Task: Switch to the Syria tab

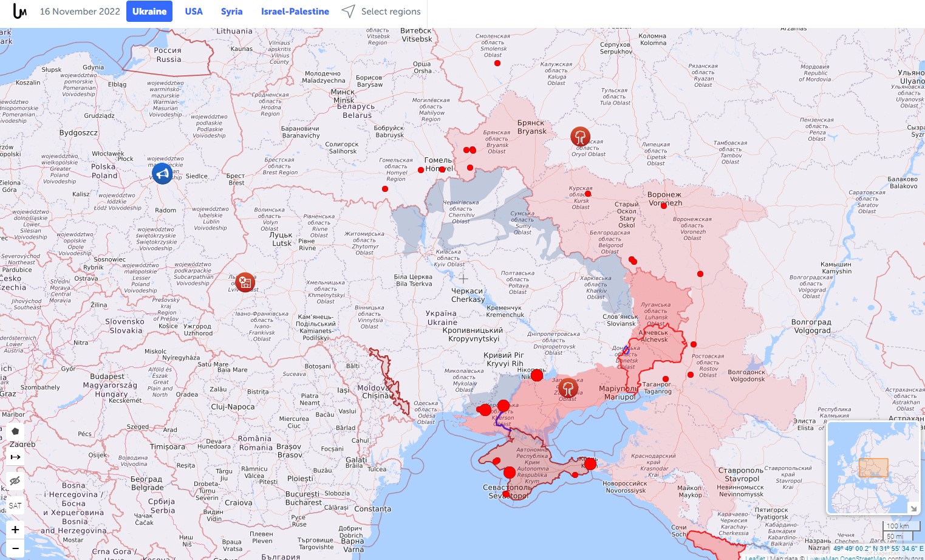Action: tap(231, 11)
